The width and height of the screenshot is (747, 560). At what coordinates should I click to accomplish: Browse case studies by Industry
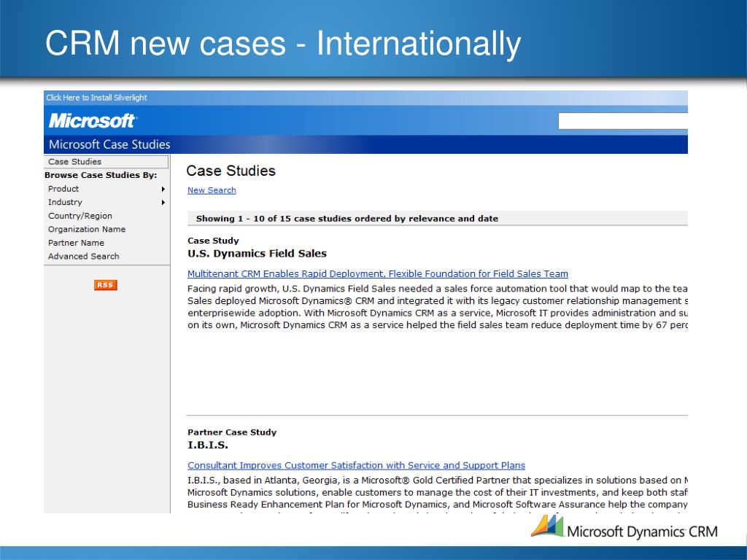click(x=65, y=202)
